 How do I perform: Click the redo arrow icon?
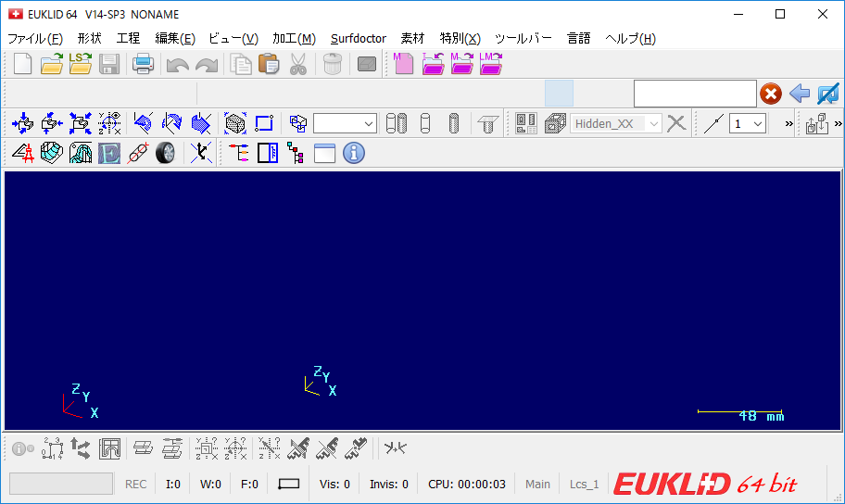click(207, 65)
